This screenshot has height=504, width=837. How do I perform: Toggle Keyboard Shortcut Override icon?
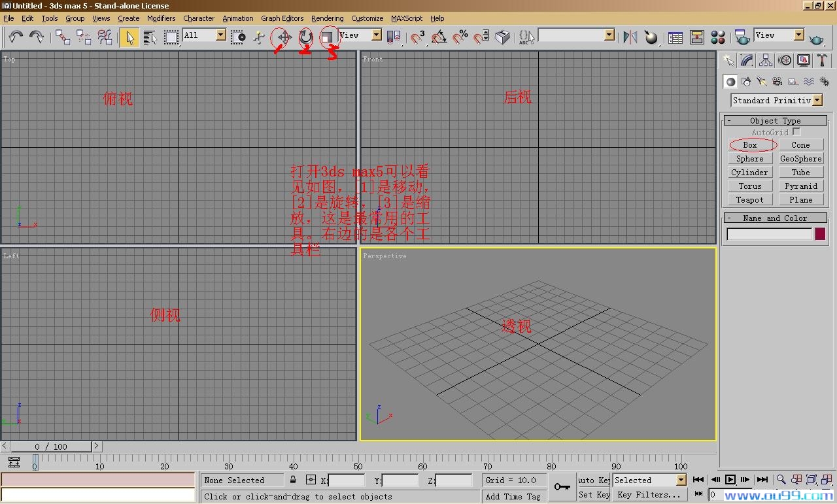pyautogui.click(x=502, y=37)
